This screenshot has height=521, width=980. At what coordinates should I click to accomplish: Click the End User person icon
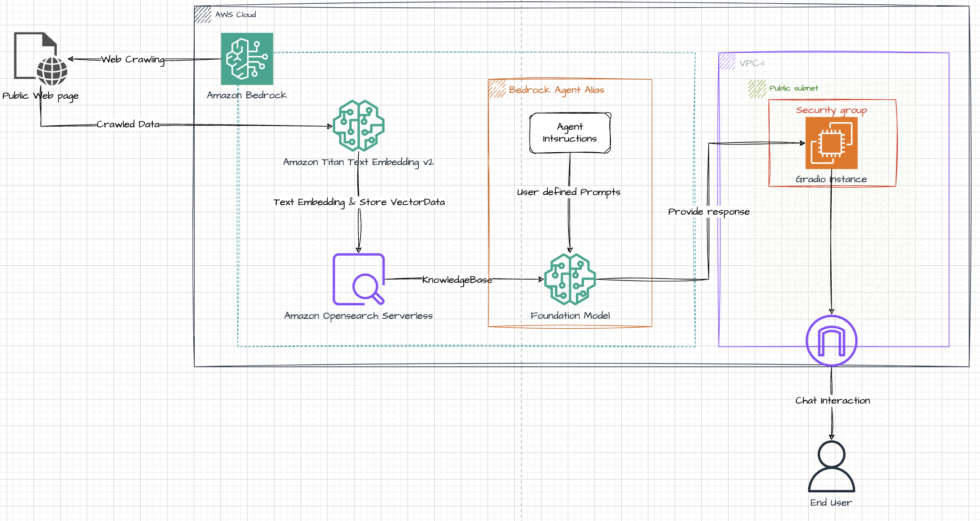click(x=832, y=466)
